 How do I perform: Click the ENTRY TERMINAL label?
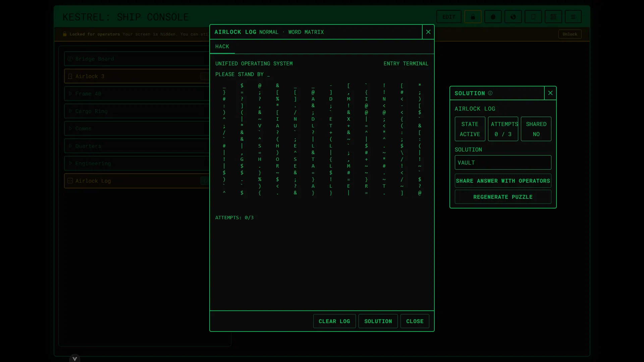pyautogui.click(x=406, y=63)
